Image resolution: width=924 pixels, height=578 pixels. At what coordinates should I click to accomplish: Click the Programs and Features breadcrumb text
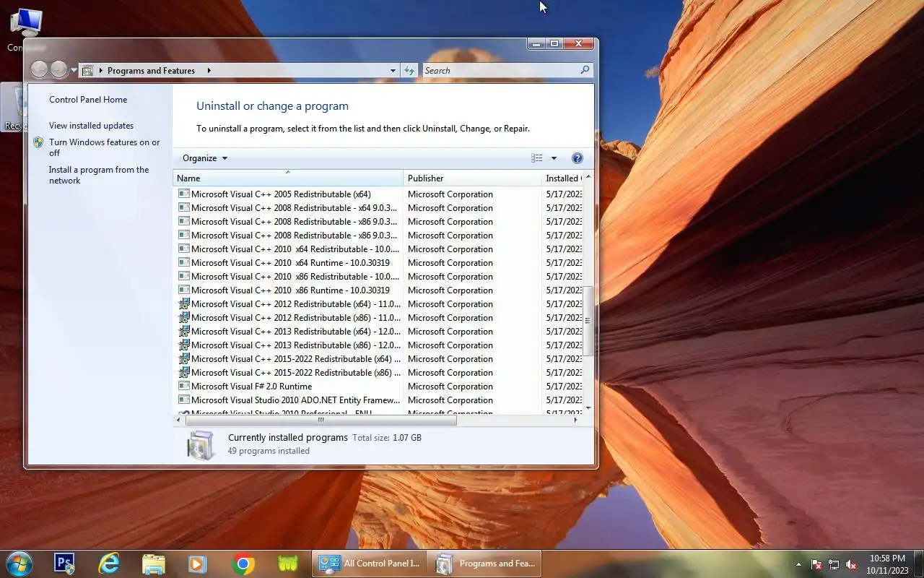pyautogui.click(x=151, y=71)
